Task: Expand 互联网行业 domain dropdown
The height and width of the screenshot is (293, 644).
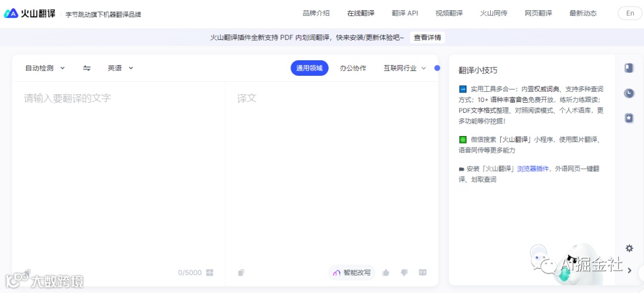Action: [x=405, y=68]
